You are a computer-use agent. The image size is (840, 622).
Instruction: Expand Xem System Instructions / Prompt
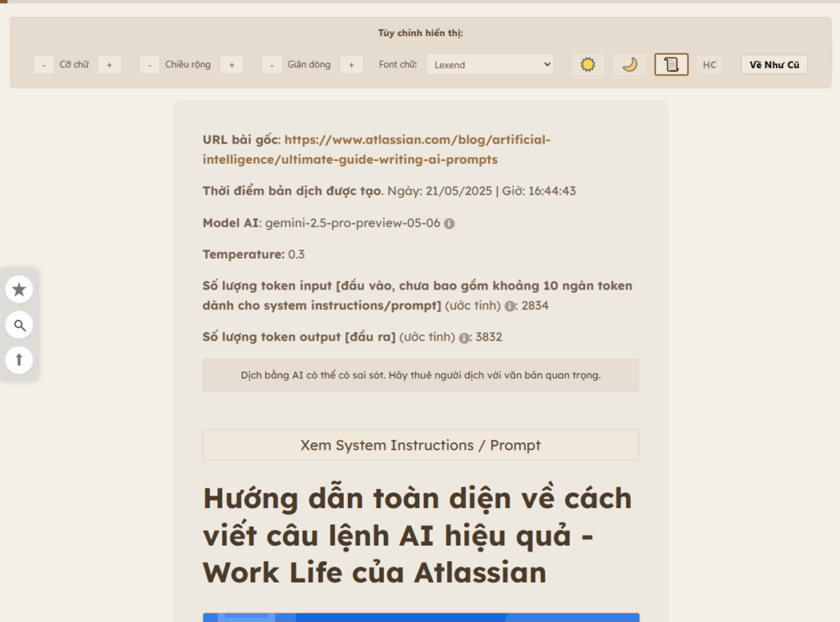click(x=420, y=445)
